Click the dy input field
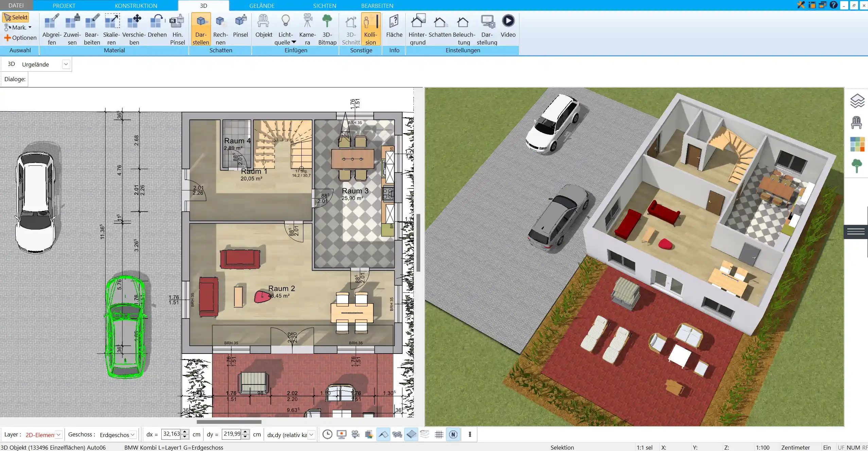The height and width of the screenshot is (451, 868). [x=232, y=434]
